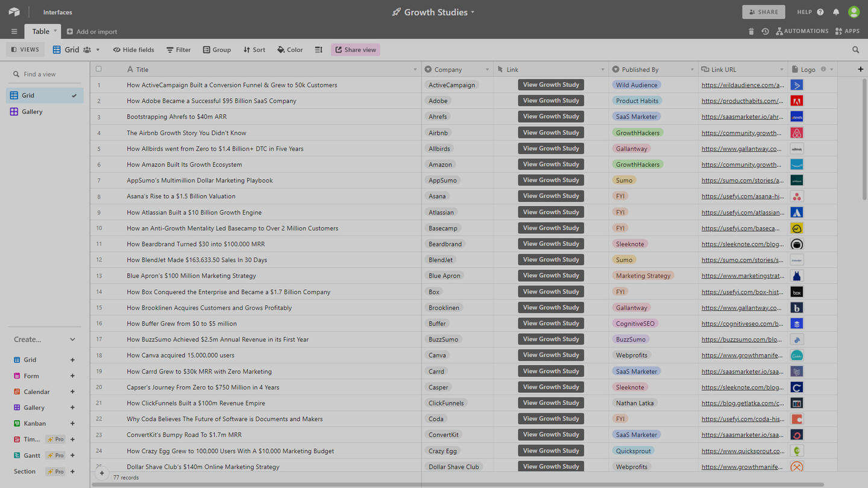
Task: Open the row height icon
Action: coord(318,50)
